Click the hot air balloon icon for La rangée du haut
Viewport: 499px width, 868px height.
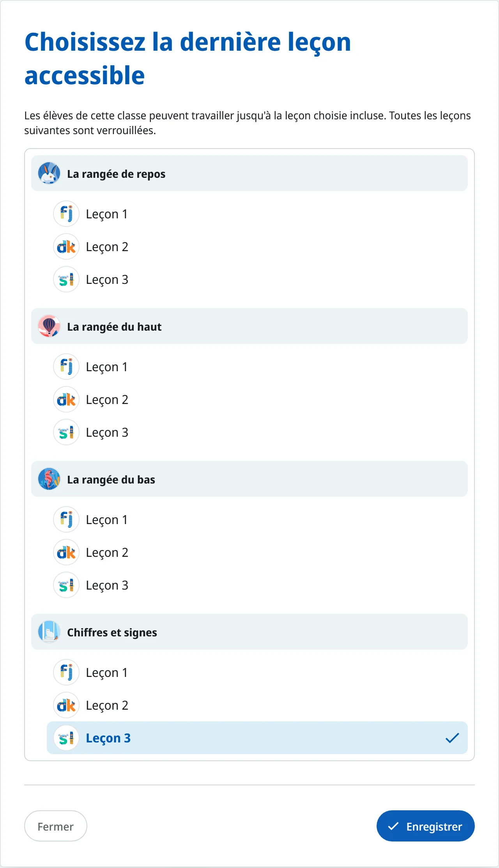(x=49, y=326)
